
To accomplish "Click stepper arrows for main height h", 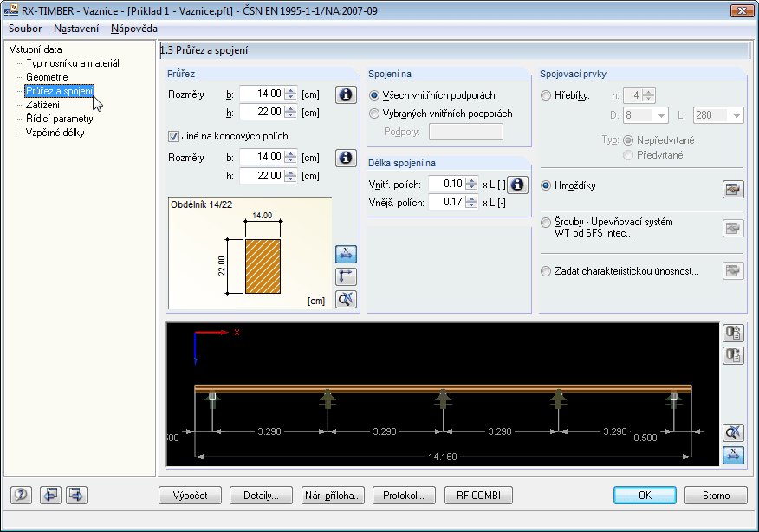I will pos(290,112).
